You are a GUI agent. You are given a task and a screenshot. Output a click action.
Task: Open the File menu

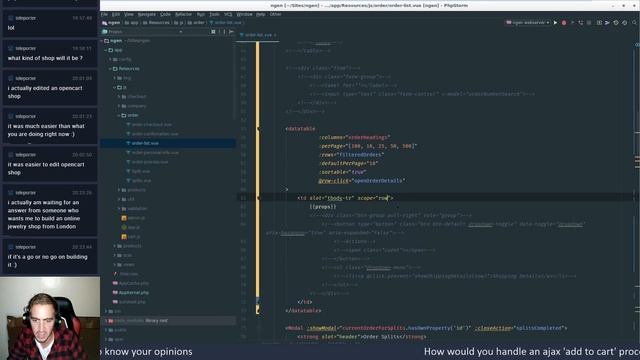click(x=104, y=14)
